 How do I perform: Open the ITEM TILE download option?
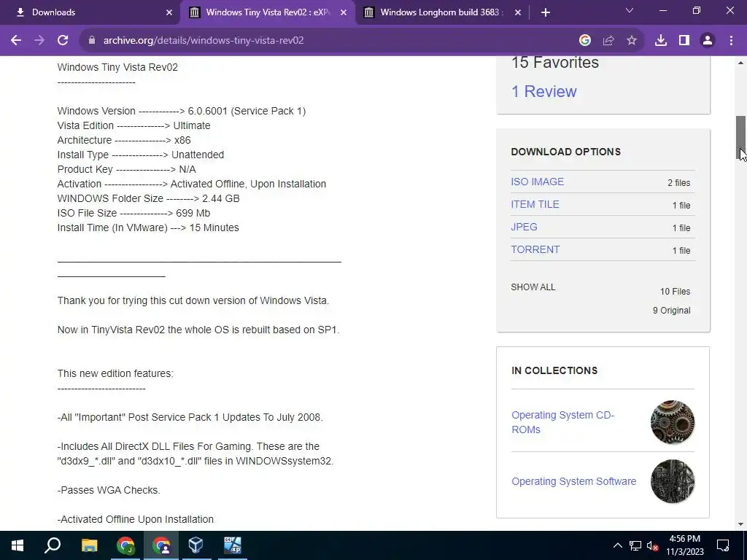(535, 204)
